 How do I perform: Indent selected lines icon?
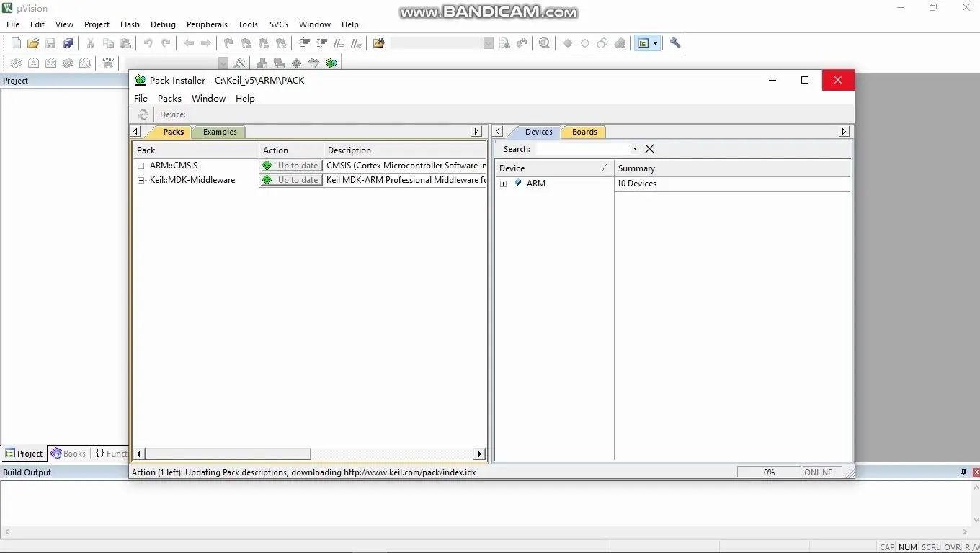point(304,43)
